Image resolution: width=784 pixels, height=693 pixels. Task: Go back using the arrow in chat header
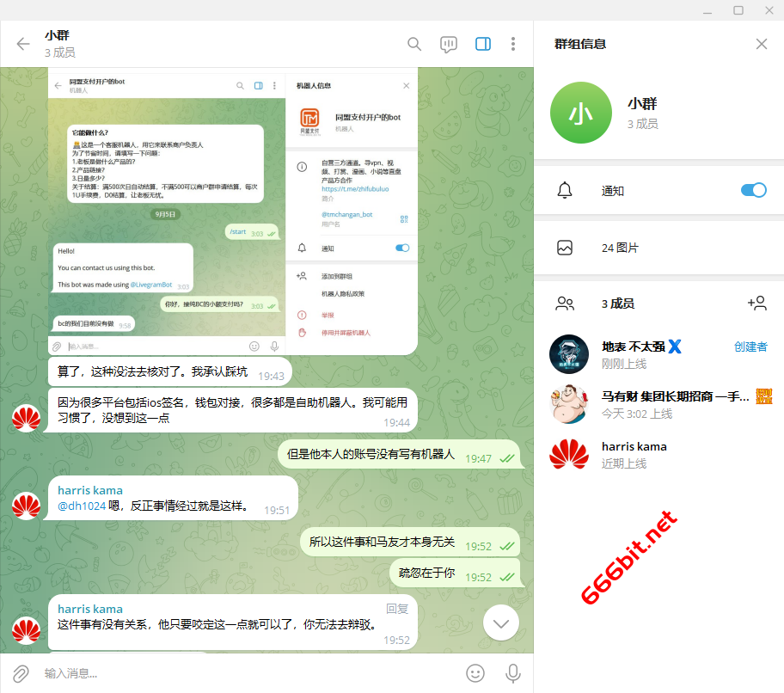tap(23, 44)
